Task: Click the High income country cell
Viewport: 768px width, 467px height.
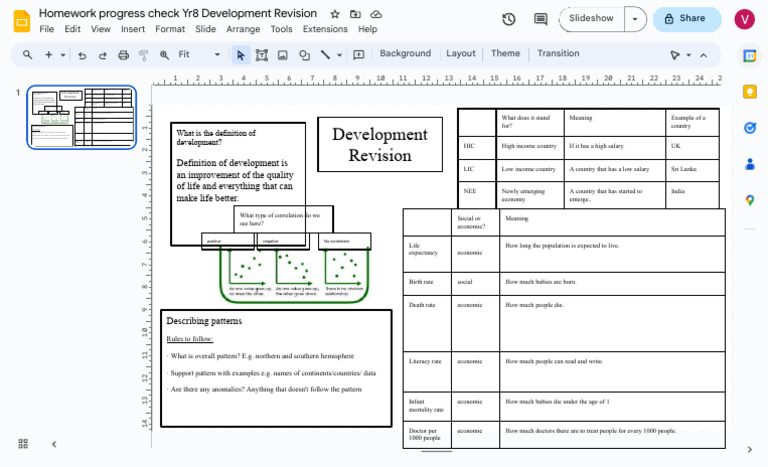Action: (x=529, y=146)
